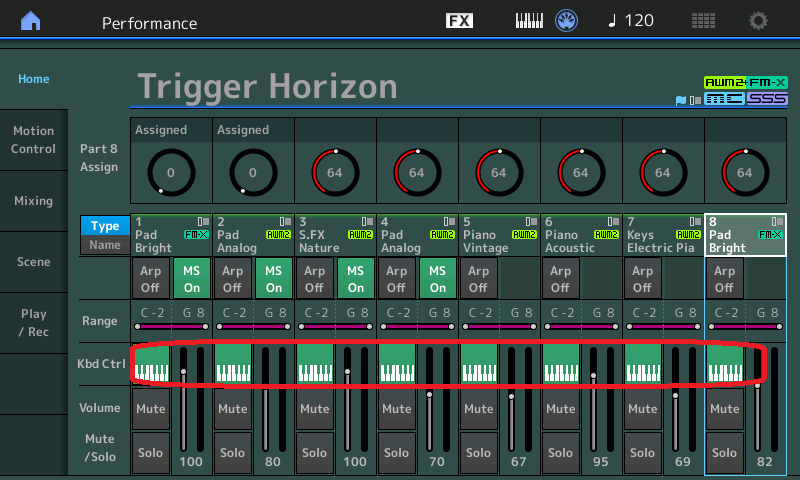The width and height of the screenshot is (800, 480).
Task: Toggle Kbd Ctrl keyboard icon for Part 5
Action: 479,364
